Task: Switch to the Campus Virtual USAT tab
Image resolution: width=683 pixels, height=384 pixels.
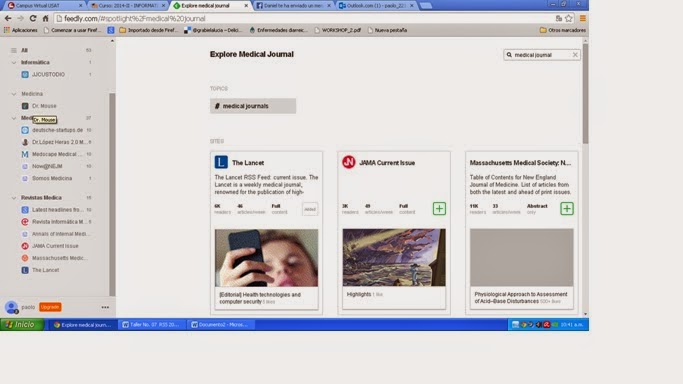Action: [44, 5]
